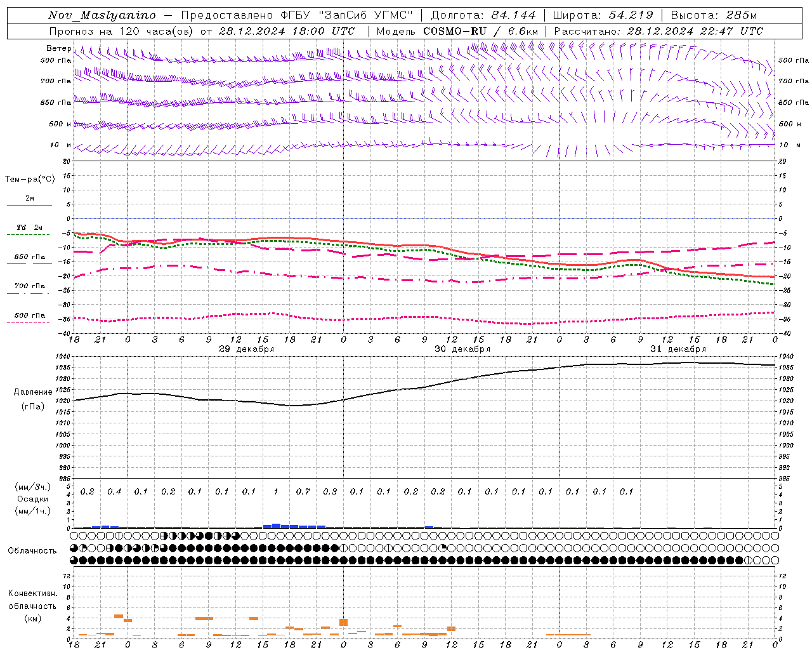Click the "(мм/1ч.)" precipitation unit label
Image resolution: width=812 pixels, height=650 pixels.
click(33, 511)
